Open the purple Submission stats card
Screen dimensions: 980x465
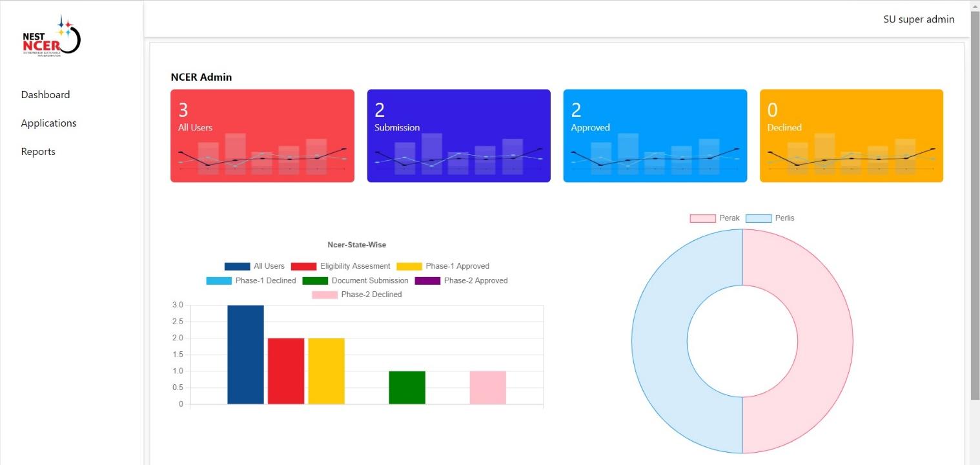tap(458, 136)
